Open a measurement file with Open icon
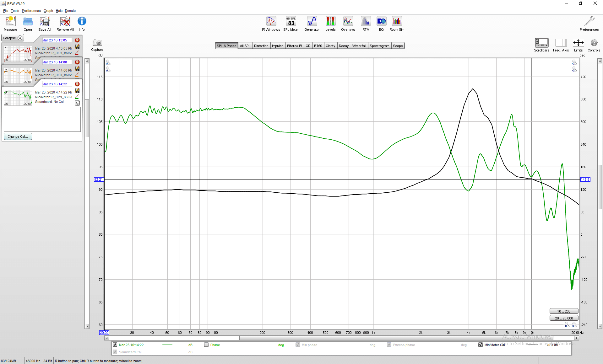Image resolution: width=603 pixels, height=364 pixels. (28, 24)
